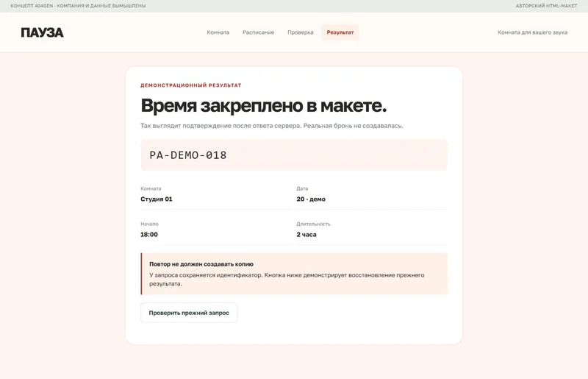Viewport: 588px width, 379px height.
Task: Click the subtitle Так выглядит подтверждение после ответа сервера
Action: pyautogui.click(x=272, y=126)
